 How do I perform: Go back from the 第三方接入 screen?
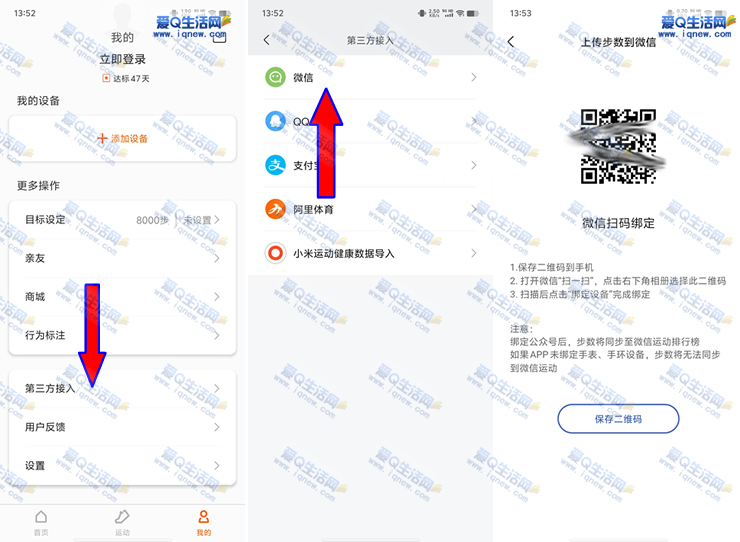(266, 40)
